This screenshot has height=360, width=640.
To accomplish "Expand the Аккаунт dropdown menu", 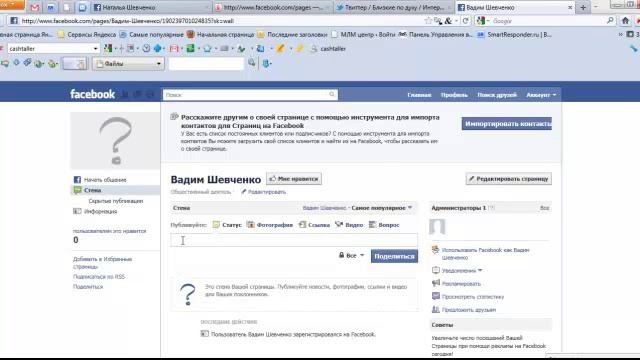I will tap(541, 95).
